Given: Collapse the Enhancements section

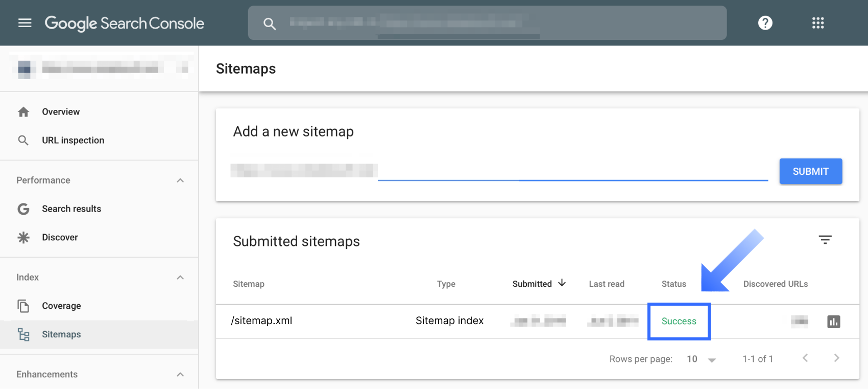Looking at the screenshot, I should pos(180,375).
